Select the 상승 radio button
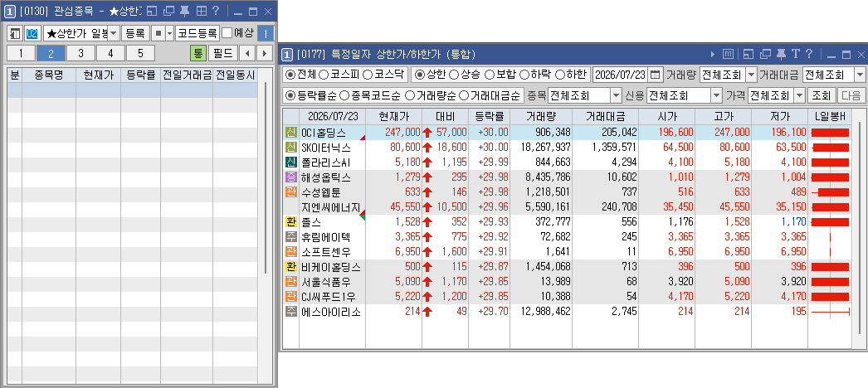This screenshot has width=868, height=388. point(454,74)
